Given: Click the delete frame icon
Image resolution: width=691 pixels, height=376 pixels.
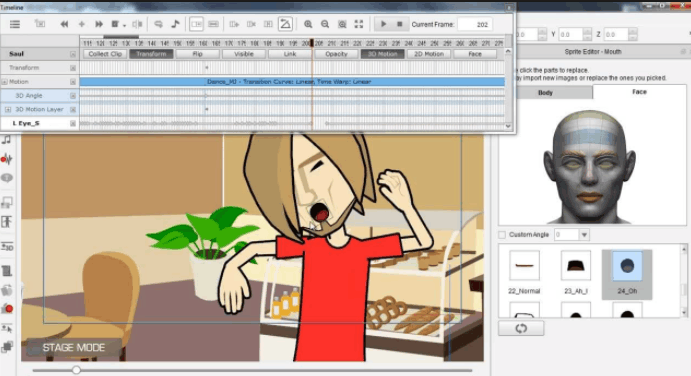Looking at the screenshot, I should [x=251, y=24].
